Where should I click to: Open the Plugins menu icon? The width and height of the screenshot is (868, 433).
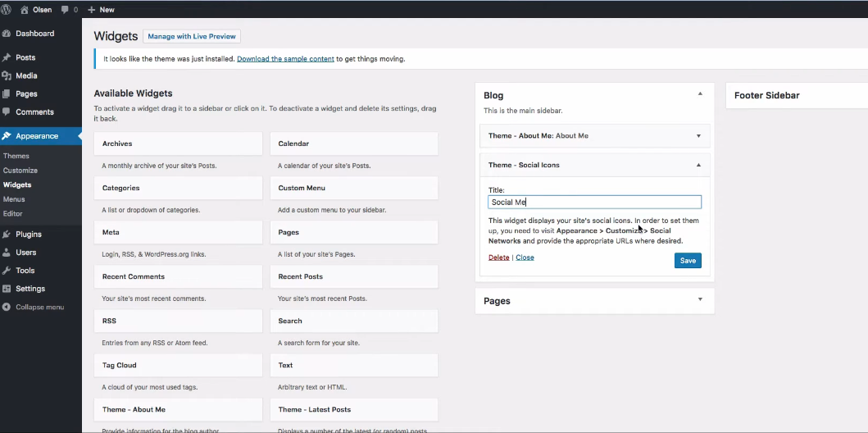point(7,235)
